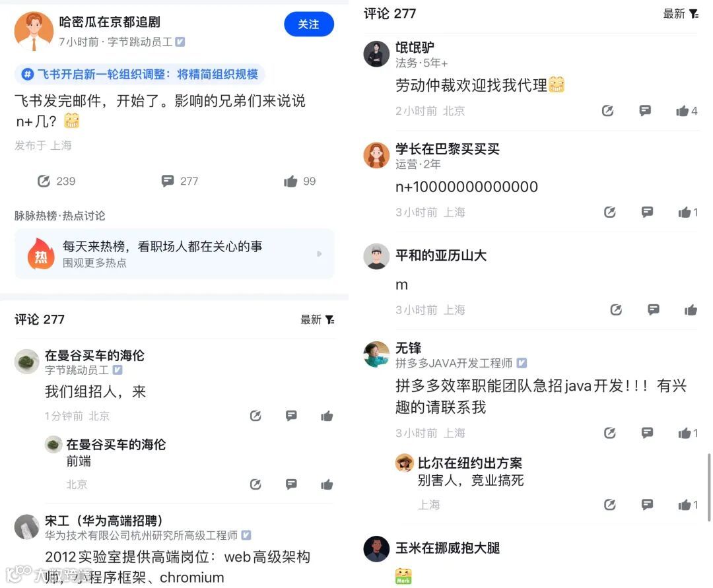Viewport: 713px width, 588px height.
Task: Click the right panel's vertical scrollbar
Action: tap(709, 487)
